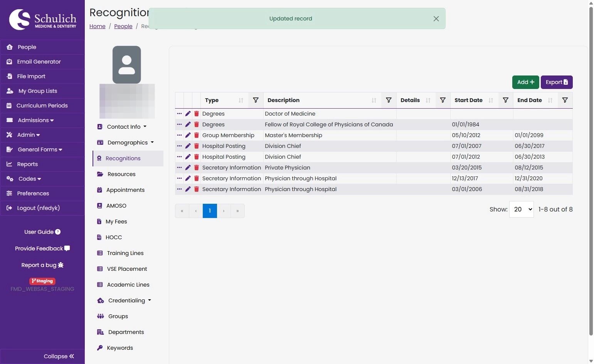The image size is (594, 364).
Task: Open the Resources profile section
Action: pyautogui.click(x=128, y=174)
